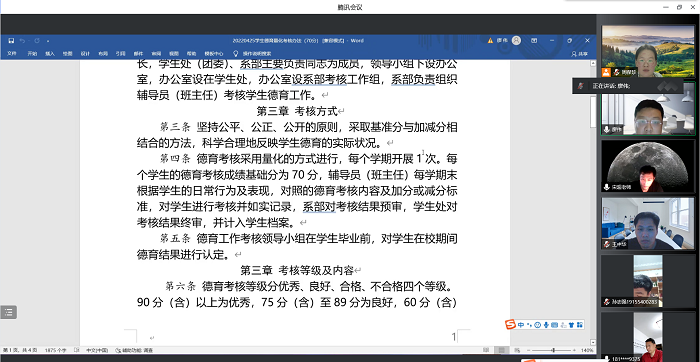Click the page count indicator in Word's status bar
This screenshot has height=362, width=700.
click(20, 350)
